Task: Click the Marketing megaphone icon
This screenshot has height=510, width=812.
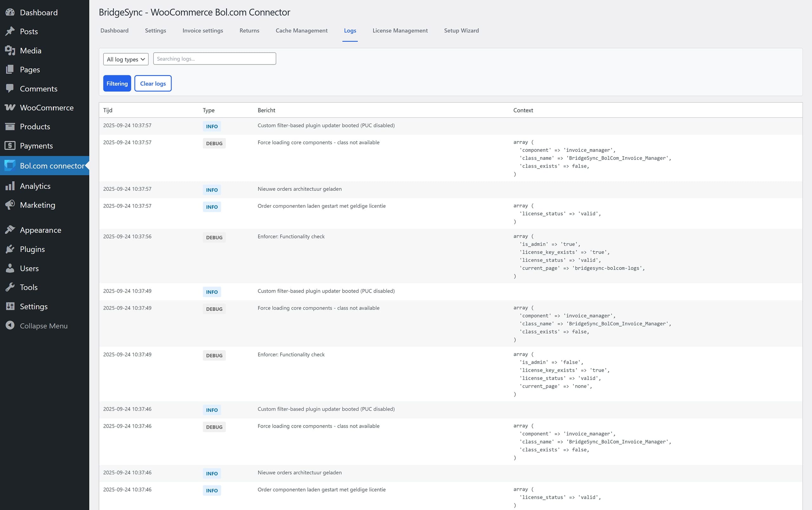Action: coord(10,205)
